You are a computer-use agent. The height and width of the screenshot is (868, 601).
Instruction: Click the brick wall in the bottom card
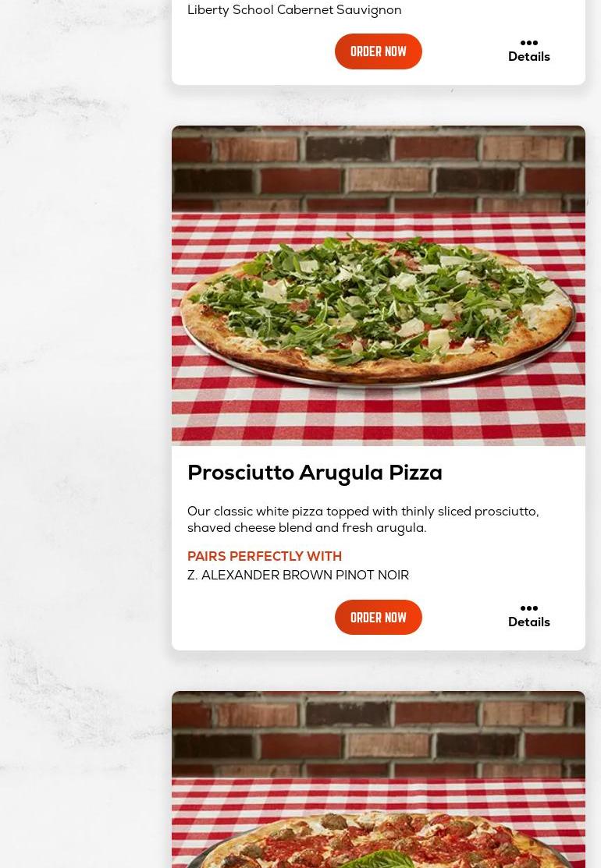pyautogui.click(x=379, y=735)
